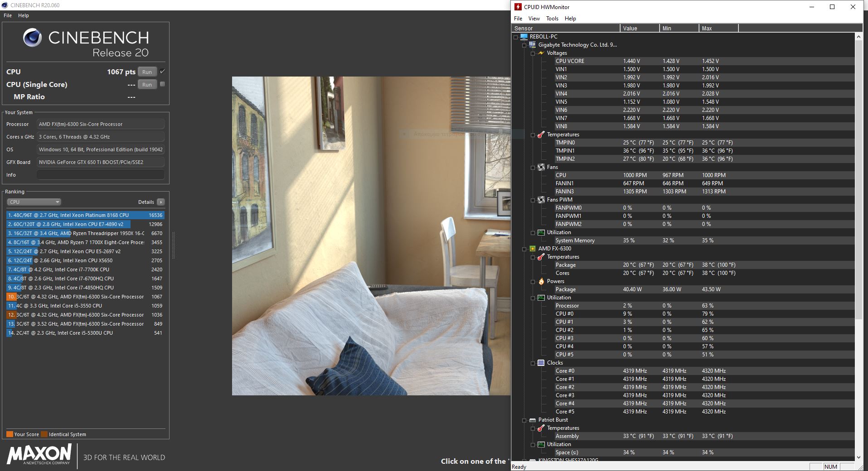Open HWMonitor Tools menu
The image size is (868, 471).
point(552,19)
